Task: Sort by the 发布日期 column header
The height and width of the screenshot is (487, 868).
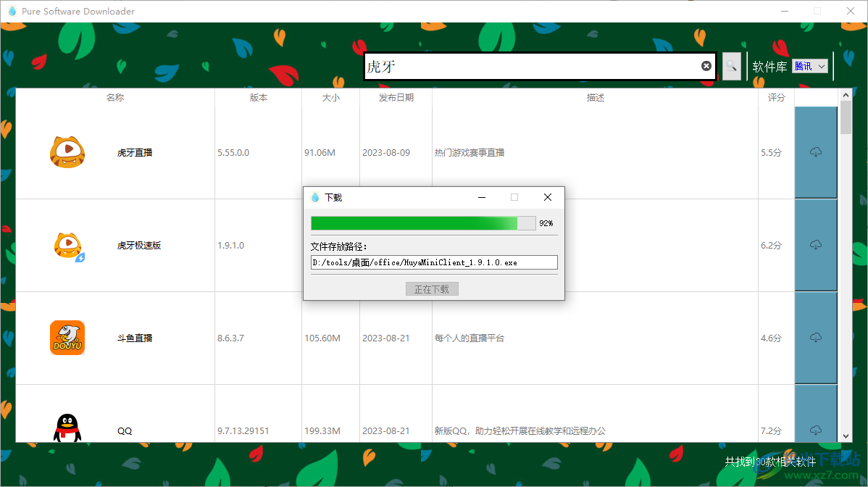Action: tap(396, 97)
